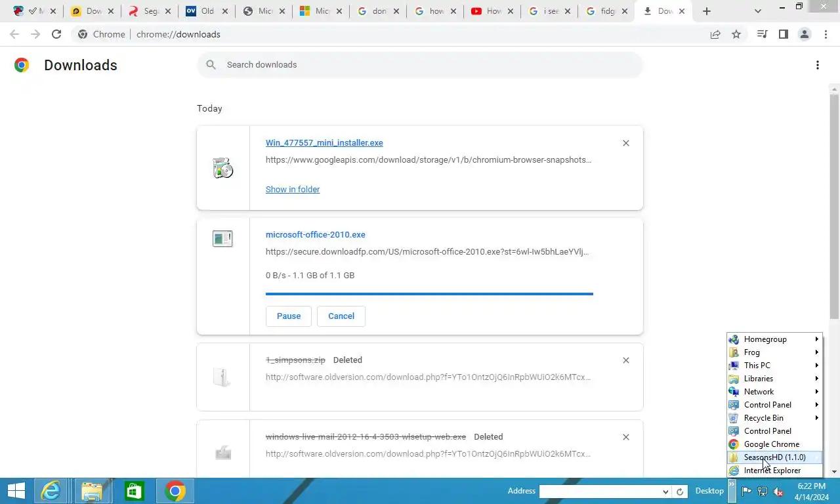This screenshot has height=504, width=840.
Task: Expand the Frog folder submenu
Action: (774, 352)
